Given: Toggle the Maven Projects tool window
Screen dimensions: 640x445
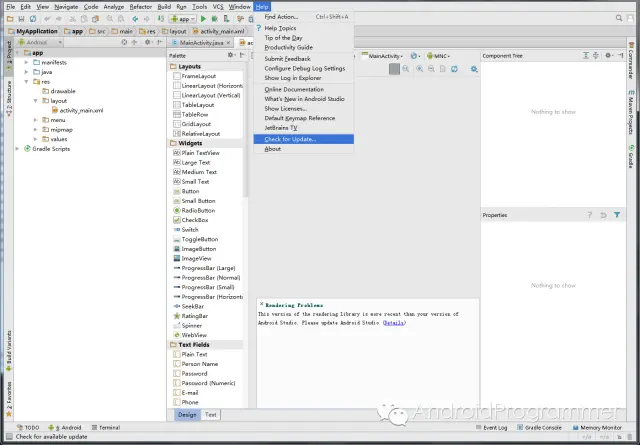Looking at the screenshot, I should (x=631, y=112).
